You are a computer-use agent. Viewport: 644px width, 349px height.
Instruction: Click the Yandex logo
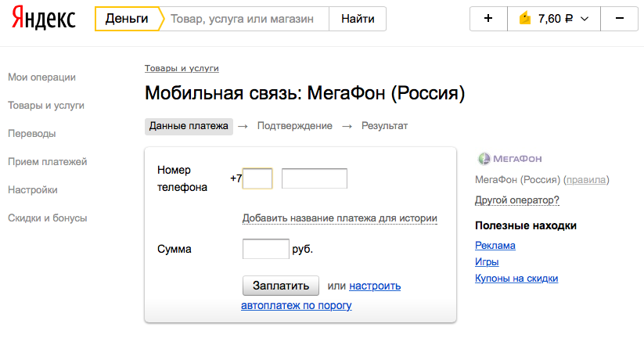click(44, 19)
